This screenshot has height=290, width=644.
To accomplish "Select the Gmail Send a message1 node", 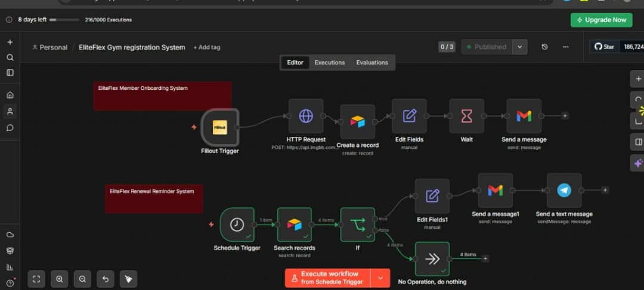I will pyautogui.click(x=496, y=191).
